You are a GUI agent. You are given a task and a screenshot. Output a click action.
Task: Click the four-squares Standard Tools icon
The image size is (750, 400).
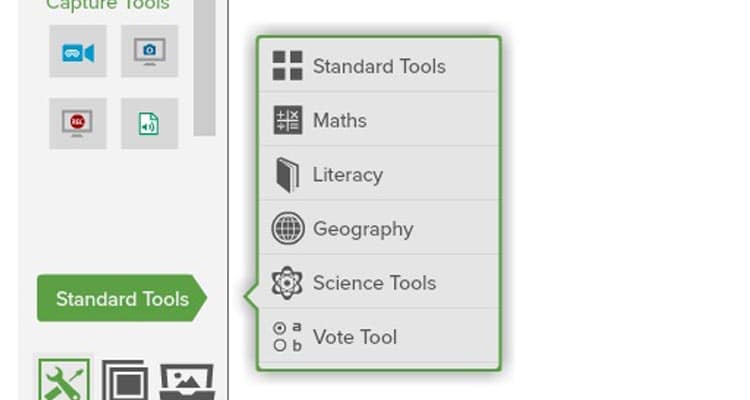pos(287,66)
